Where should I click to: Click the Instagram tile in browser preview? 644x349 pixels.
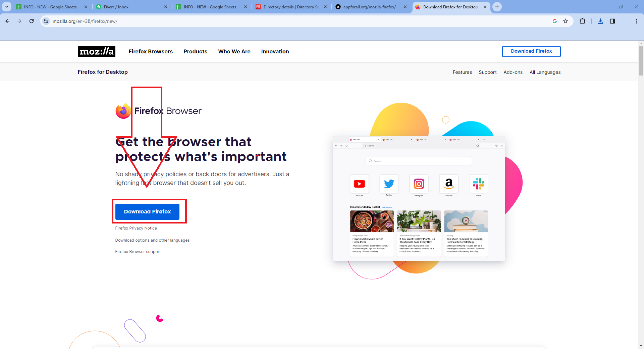419,184
